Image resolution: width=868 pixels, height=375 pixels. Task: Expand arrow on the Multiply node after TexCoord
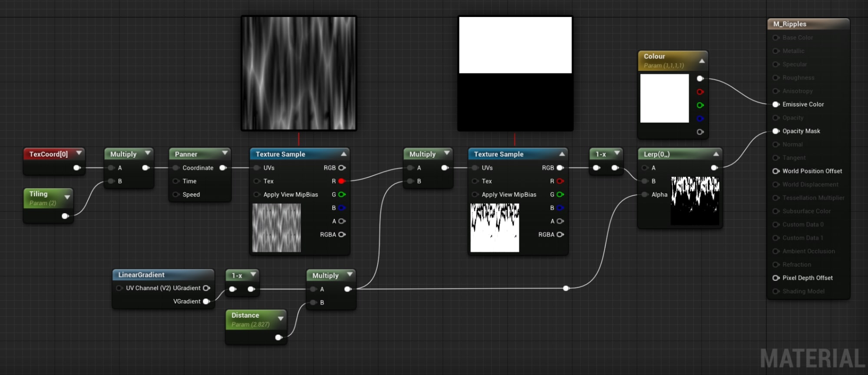coord(148,153)
